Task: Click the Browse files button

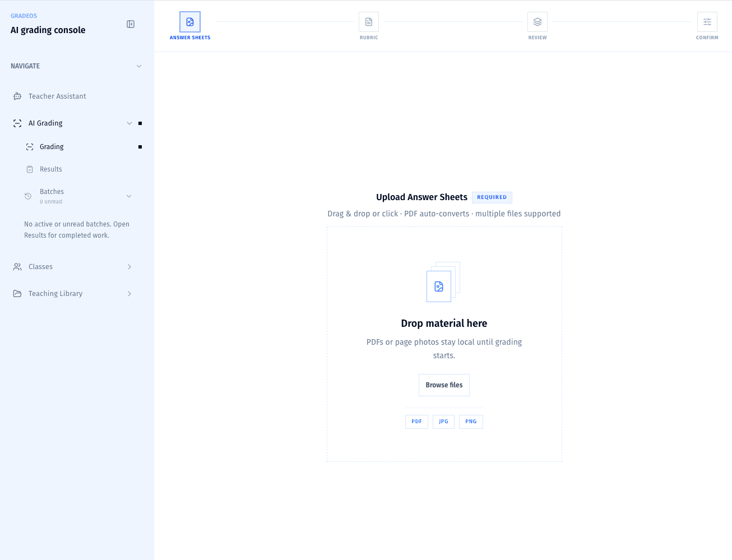Action: [x=444, y=385]
